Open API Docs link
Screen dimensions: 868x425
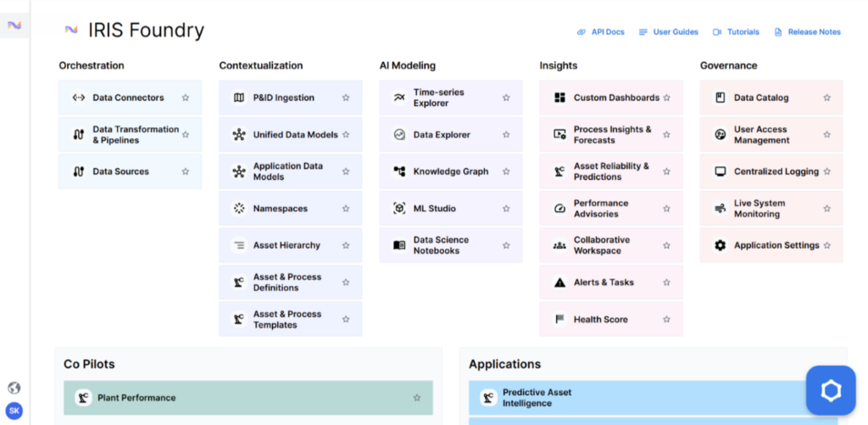pyautogui.click(x=601, y=32)
